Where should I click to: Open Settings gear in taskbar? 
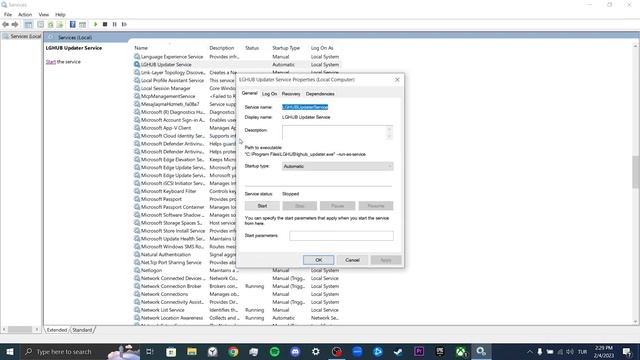(316, 352)
